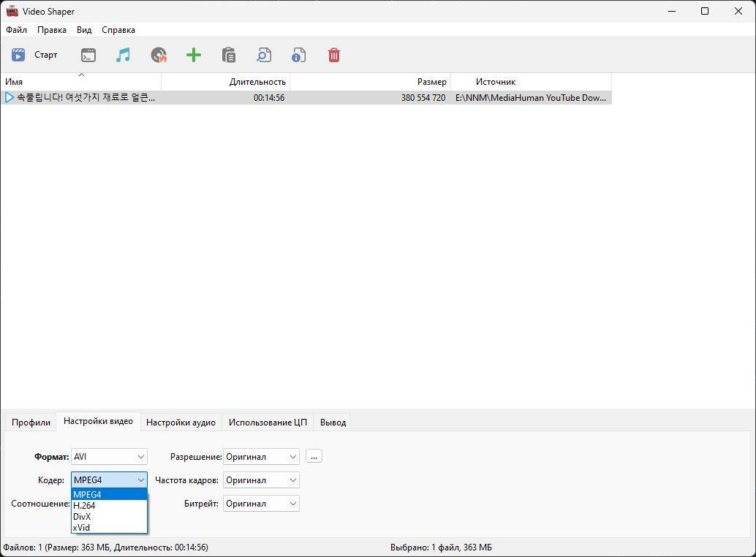Image resolution: width=756 pixels, height=557 pixels.
Task: Click the Старт video conversion icon
Action: click(18, 55)
